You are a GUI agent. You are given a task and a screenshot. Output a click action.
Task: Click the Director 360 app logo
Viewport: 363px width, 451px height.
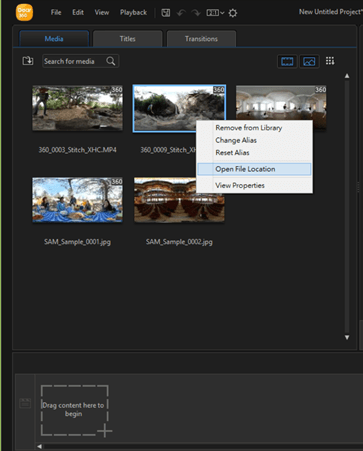point(24,12)
